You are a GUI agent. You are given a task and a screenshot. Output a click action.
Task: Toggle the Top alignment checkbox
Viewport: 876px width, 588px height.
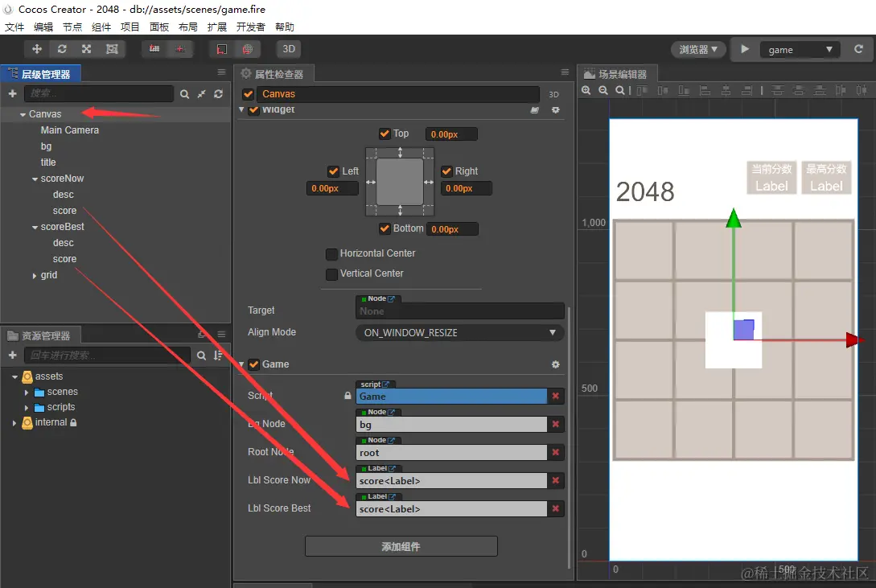point(385,134)
